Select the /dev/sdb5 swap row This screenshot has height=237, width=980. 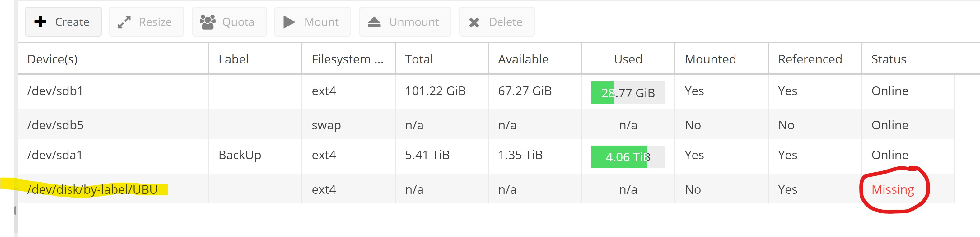point(486,125)
